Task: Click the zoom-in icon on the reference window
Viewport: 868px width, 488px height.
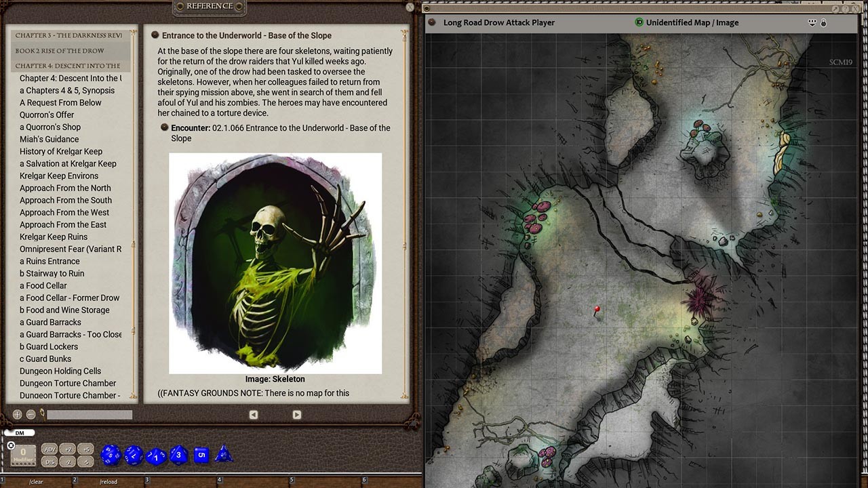Action: coord(16,413)
